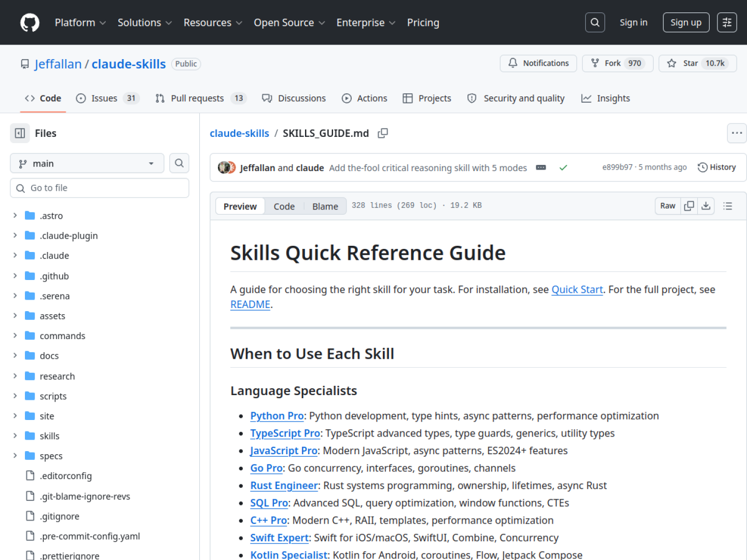Open the Projects tab
The image size is (747, 560).
(427, 98)
